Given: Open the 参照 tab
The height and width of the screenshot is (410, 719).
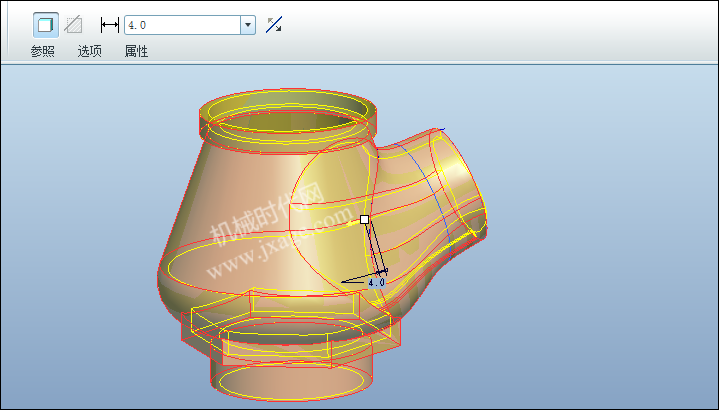Looking at the screenshot, I should 43,51.
